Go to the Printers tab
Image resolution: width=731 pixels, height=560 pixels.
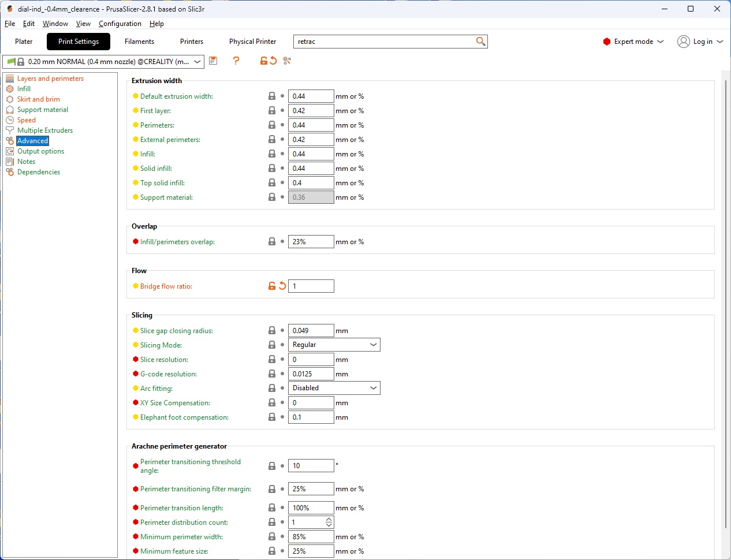192,42
